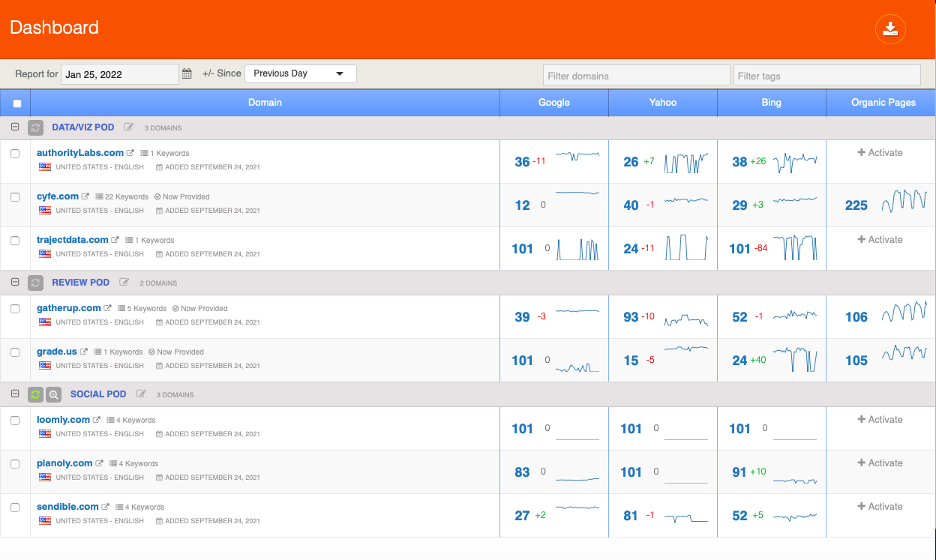936x560 pixels.
Task: Click the report date input field
Action: click(120, 74)
